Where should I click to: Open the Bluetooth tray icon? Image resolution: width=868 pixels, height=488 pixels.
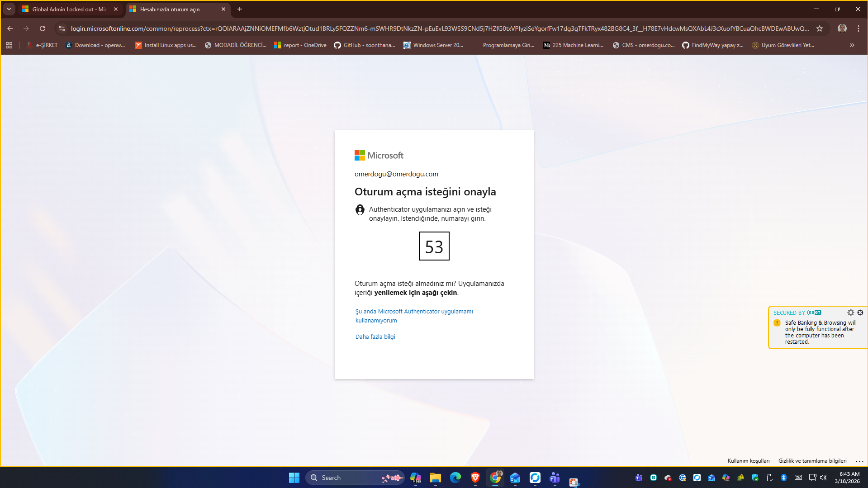tap(784, 478)
